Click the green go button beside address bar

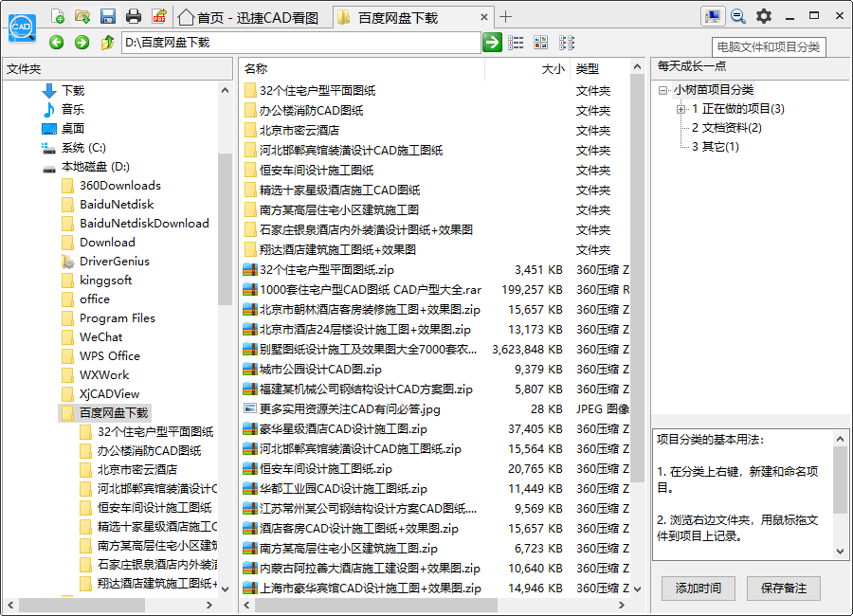pos(492,42)
